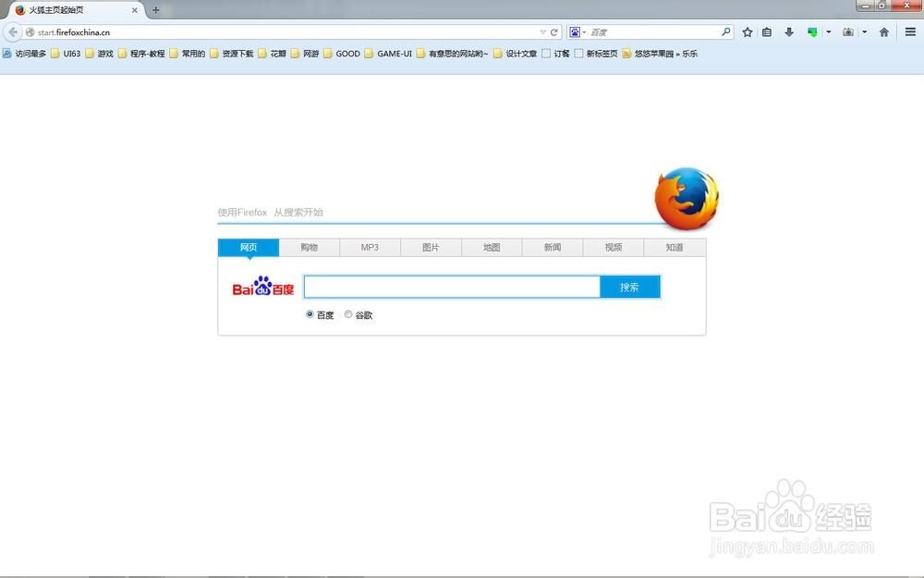Open the 新标签页 bookmark
The height and width of the screenshot is (578, 924).
click(596, 54)
